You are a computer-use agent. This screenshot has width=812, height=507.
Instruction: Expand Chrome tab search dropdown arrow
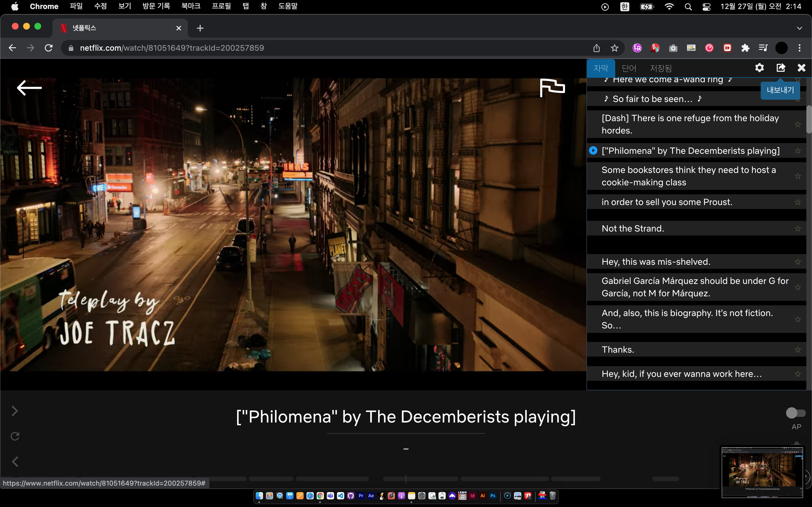799,28
